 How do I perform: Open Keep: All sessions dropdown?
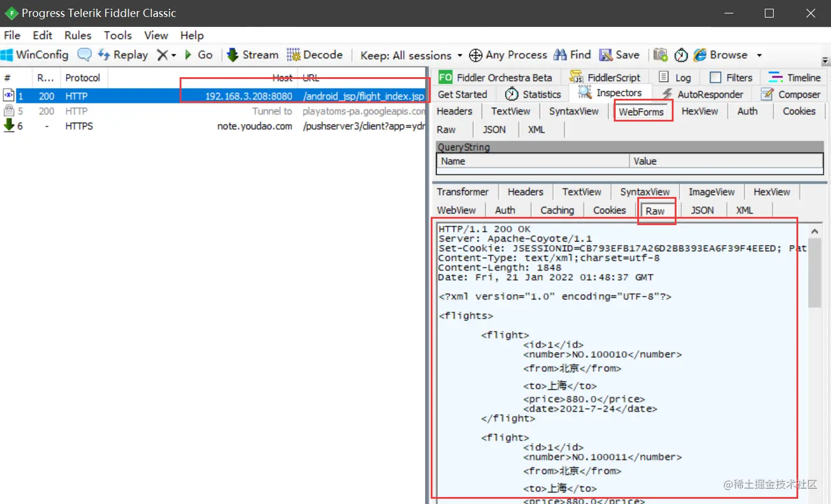tap(411, 56)
